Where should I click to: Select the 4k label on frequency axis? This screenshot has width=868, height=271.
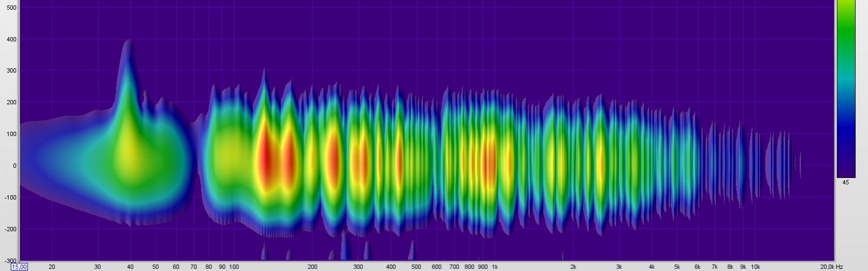[652, 267]
